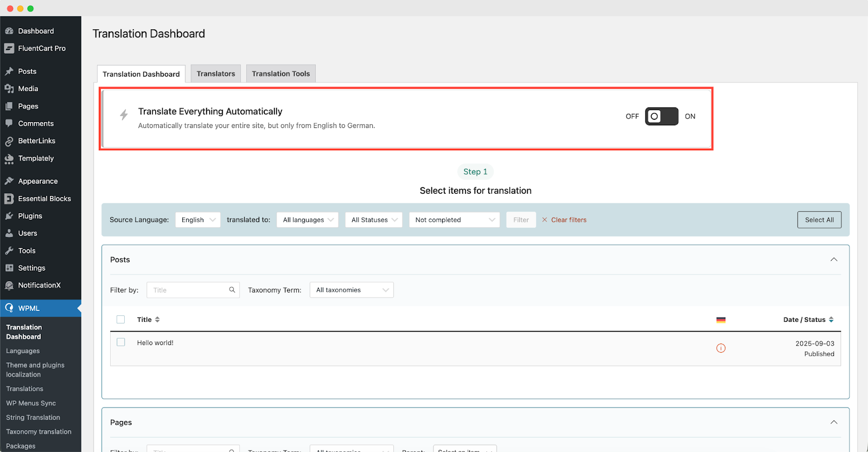
Task: Click the German flag column icon
Action: coord(720,320)
